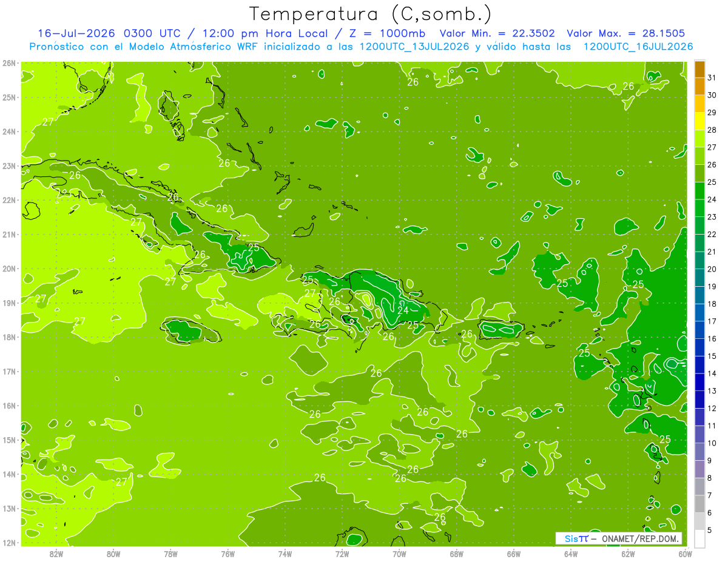728x562 pixels.
Task: Select the "1200UTC_16JUL2026" valid-until time text
Action: pyautogui.click(x=638, y=46)
